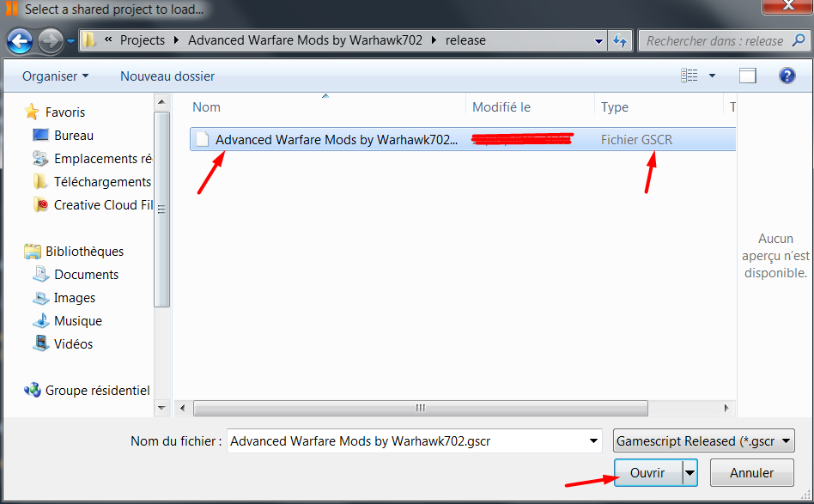Click the folder icon in address bar
This screenshot has height=504, width=814.
pos(89,40)
